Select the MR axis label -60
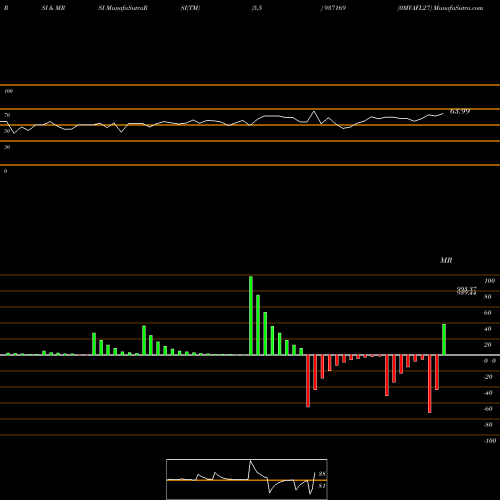 [x=488, y=409]
